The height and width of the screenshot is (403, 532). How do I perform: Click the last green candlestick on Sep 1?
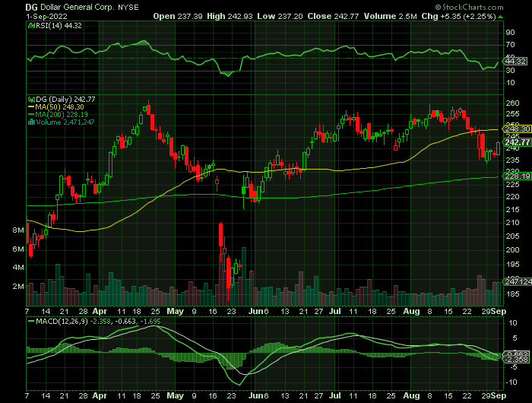coord(499,148)
